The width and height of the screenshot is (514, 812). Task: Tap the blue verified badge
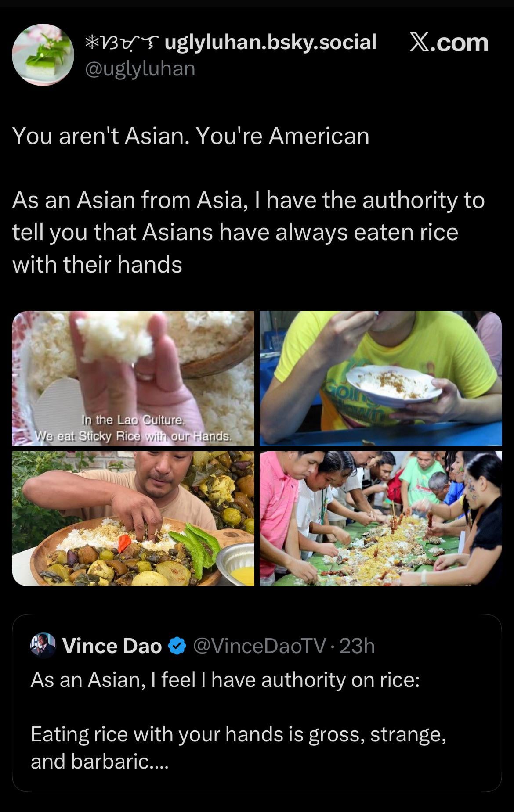[x=176, y=647]
